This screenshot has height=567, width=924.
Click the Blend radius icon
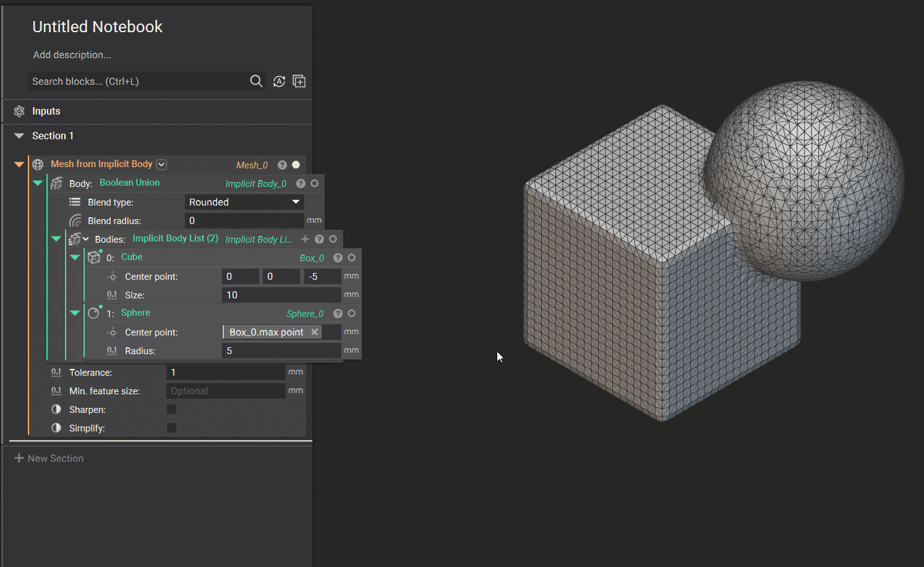tap(75, 220)
